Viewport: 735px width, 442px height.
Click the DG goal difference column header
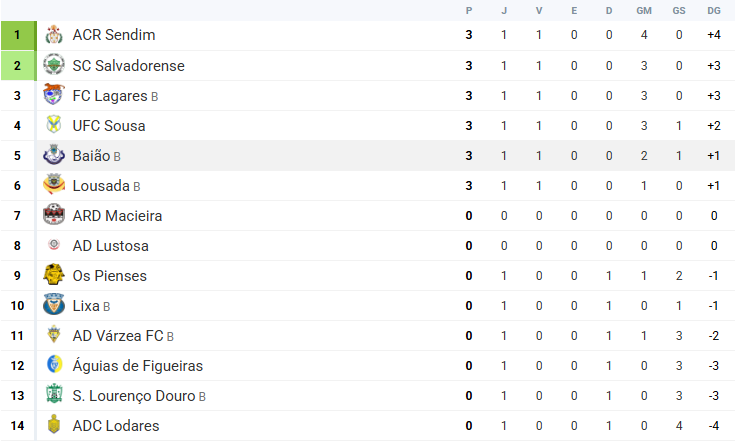tap(714, 10)
